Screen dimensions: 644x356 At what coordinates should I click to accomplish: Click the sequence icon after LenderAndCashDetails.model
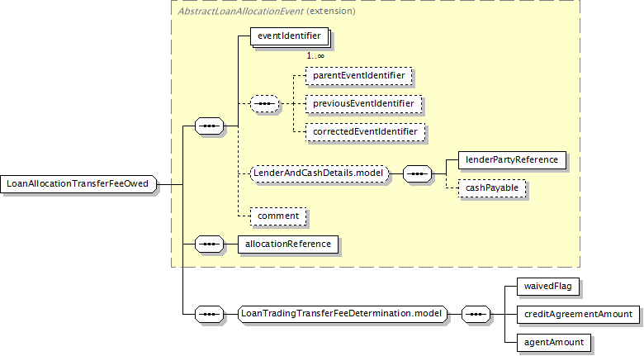[417, 174]
